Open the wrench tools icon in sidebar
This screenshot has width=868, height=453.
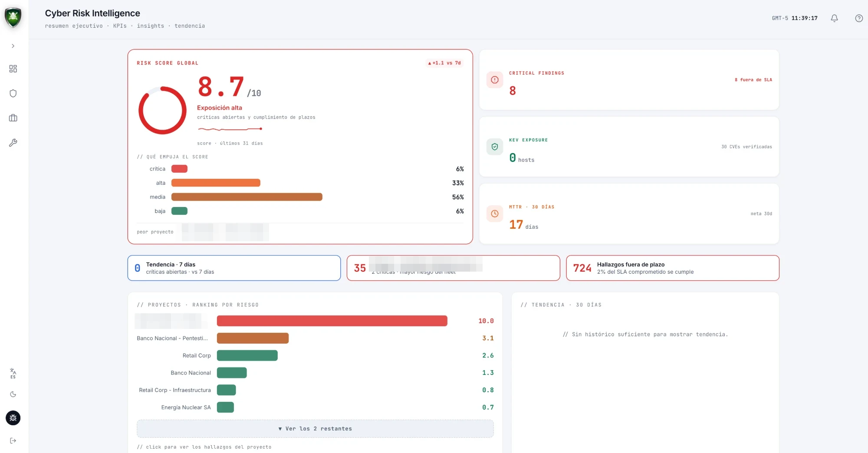[13, 143]
